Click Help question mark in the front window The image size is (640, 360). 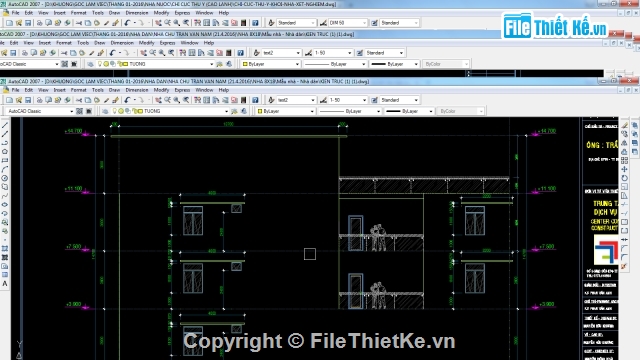tap(255, 100)
